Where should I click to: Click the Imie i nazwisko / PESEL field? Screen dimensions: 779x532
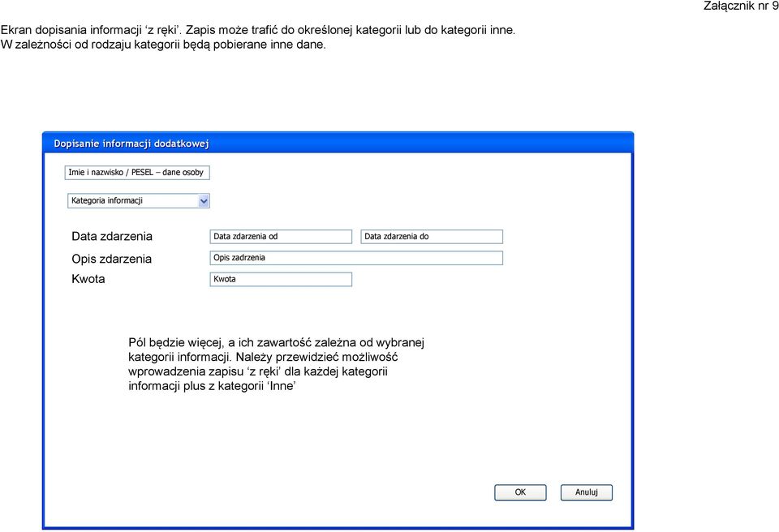(137, 173)
